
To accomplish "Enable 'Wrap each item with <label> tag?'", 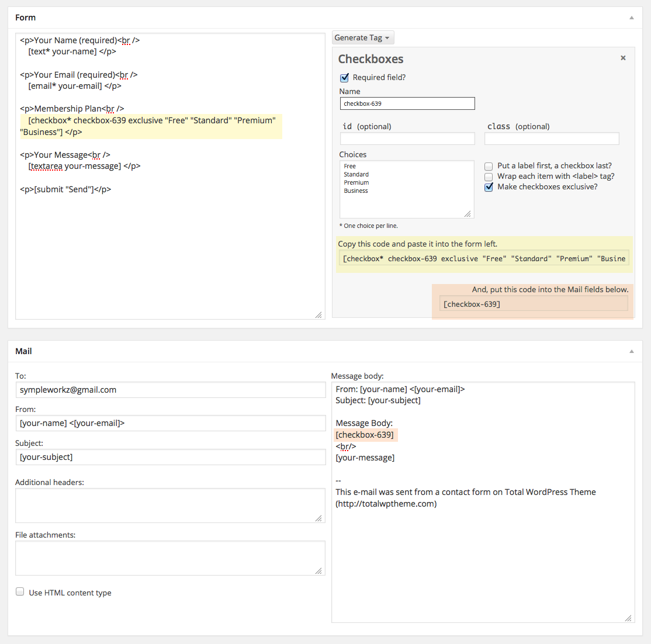I will [x=489, y=176].
